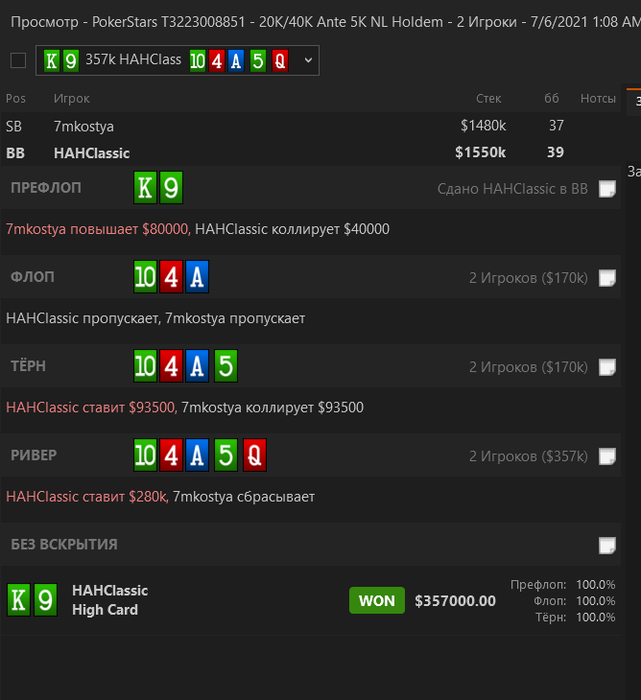Image resolution: width=641 pixels, height=700 pixels.
Task: Click the 'HAHClassic пропускает' flop action text
Action: click(x=83, y=318)
